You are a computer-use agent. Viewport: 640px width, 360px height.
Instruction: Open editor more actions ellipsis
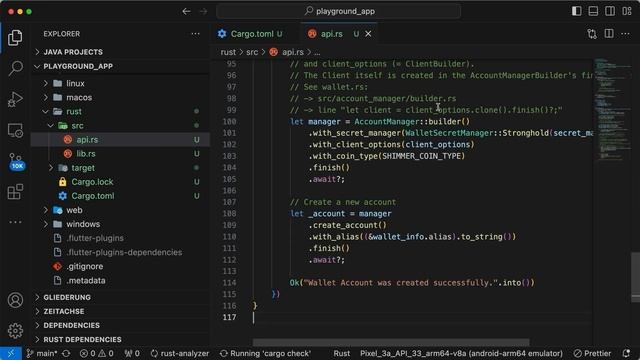625,34
